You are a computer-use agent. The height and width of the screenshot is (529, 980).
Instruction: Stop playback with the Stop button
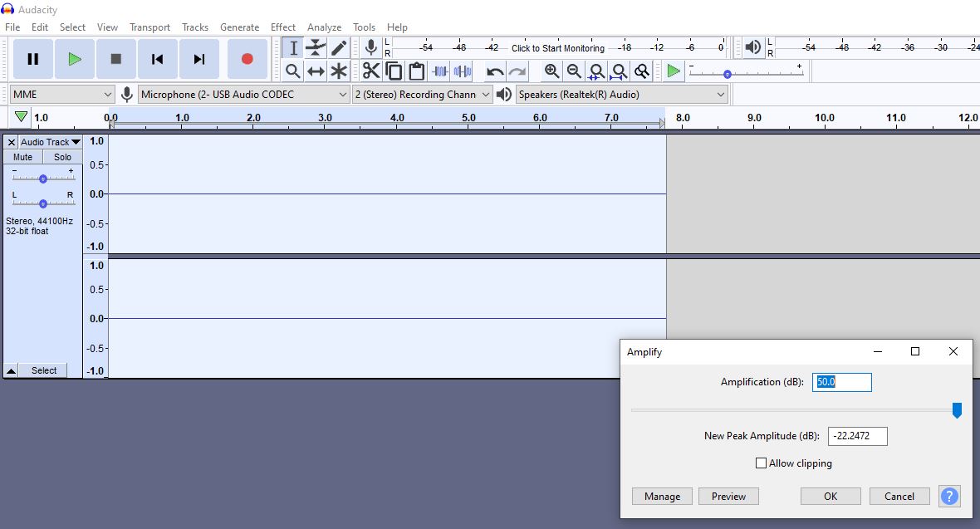coord(115,60)
